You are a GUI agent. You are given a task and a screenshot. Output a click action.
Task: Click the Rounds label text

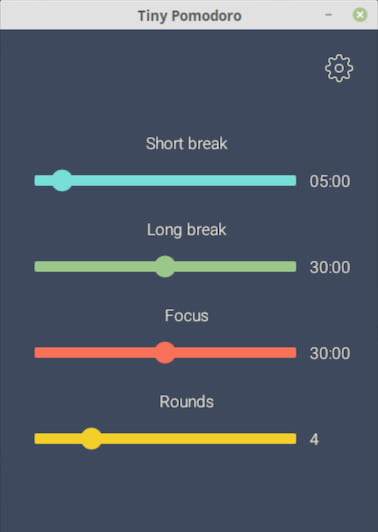[187, 402]
